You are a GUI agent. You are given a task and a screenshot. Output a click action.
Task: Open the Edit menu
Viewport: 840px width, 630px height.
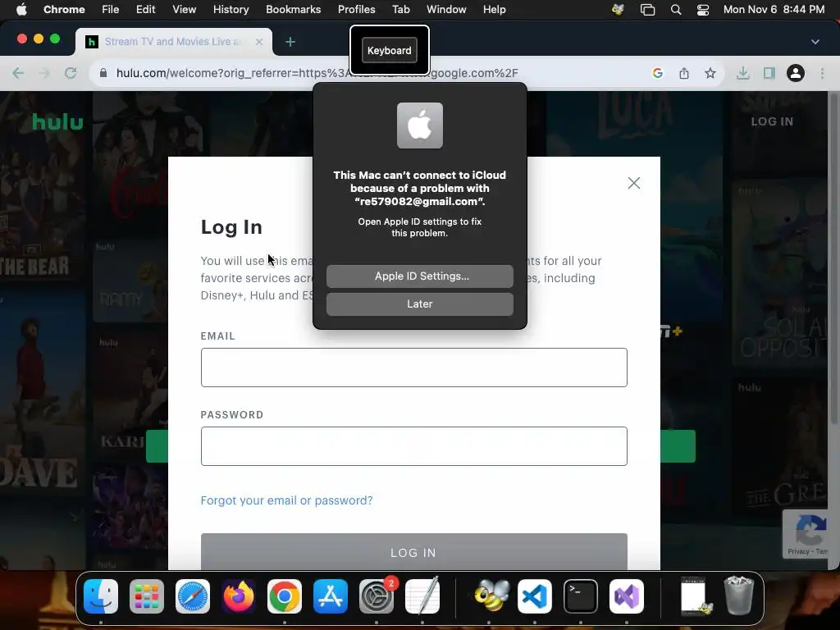(145, 10)
